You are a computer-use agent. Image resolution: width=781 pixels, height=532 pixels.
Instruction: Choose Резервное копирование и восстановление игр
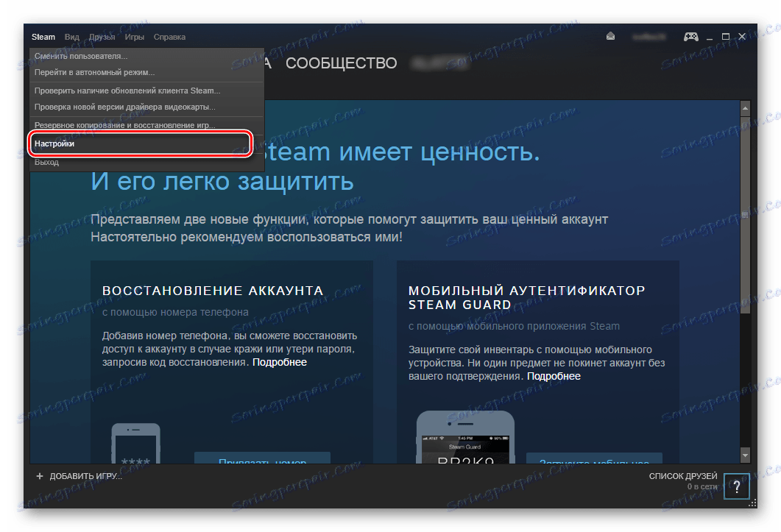(x=146, y=125)
